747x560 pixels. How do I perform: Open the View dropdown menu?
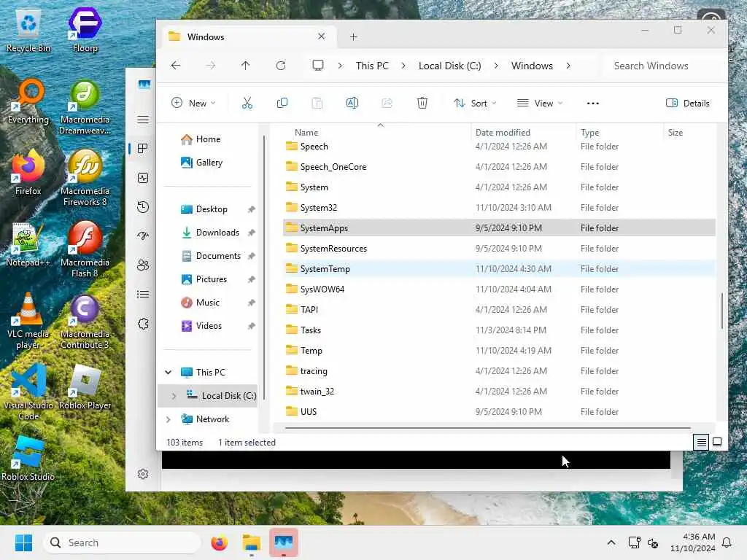tap(540, 103)
